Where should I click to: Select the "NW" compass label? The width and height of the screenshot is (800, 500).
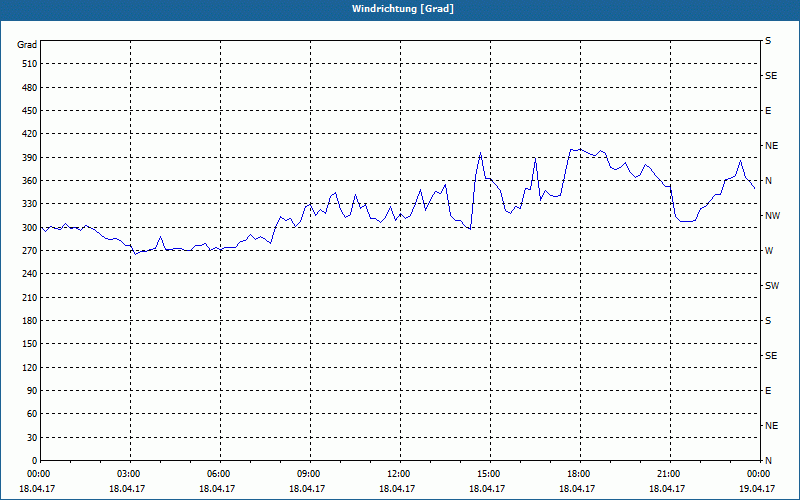click(772, 216)
